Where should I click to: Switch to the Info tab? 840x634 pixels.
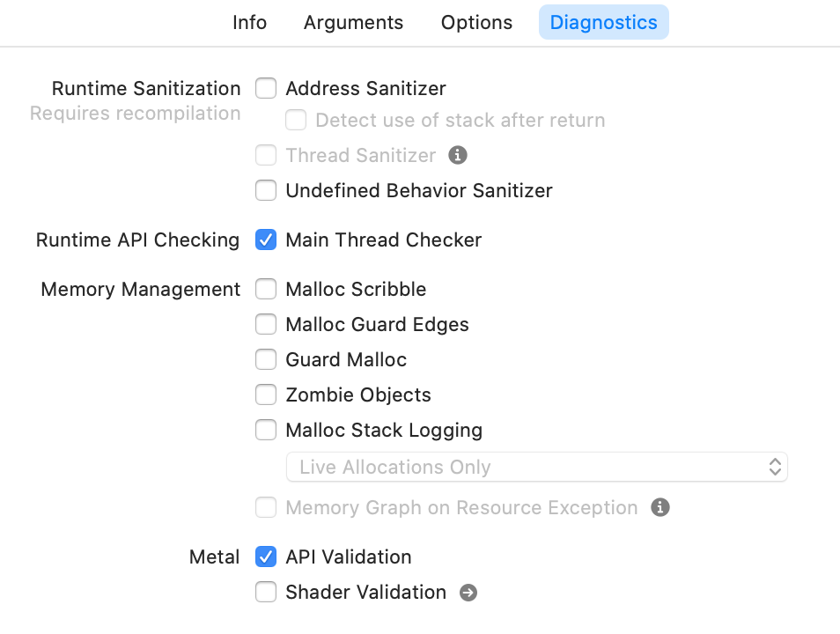click(x=249, y=23)
